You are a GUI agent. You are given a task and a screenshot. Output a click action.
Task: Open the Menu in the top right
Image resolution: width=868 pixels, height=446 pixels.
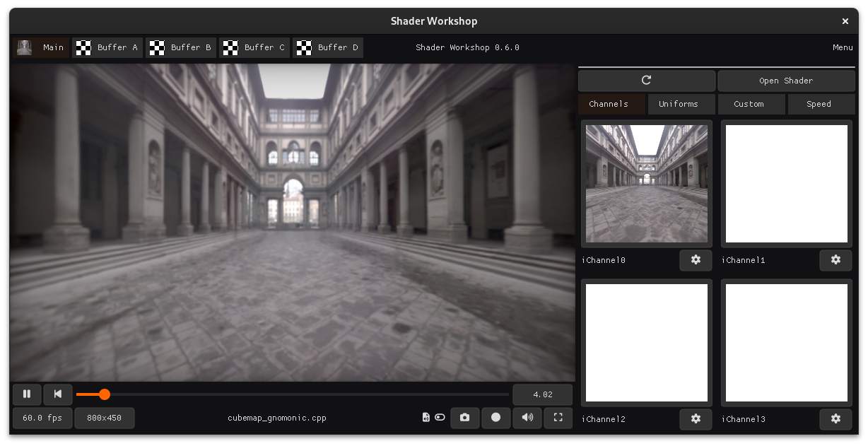tap(843, 47)
